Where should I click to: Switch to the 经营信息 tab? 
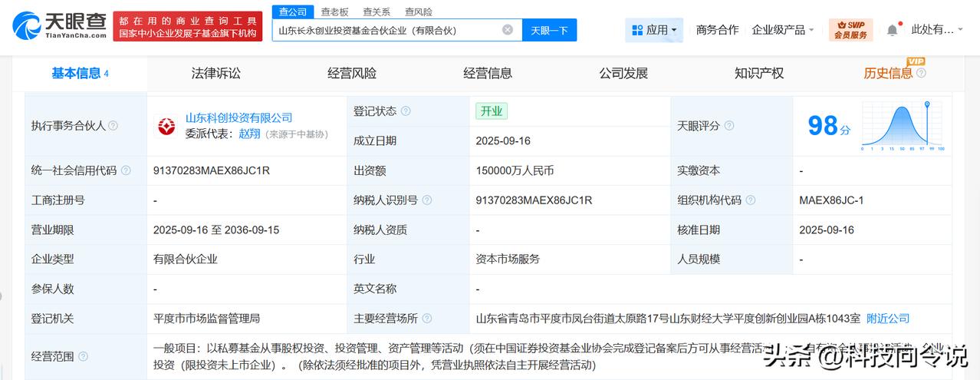tap(488, 74)
